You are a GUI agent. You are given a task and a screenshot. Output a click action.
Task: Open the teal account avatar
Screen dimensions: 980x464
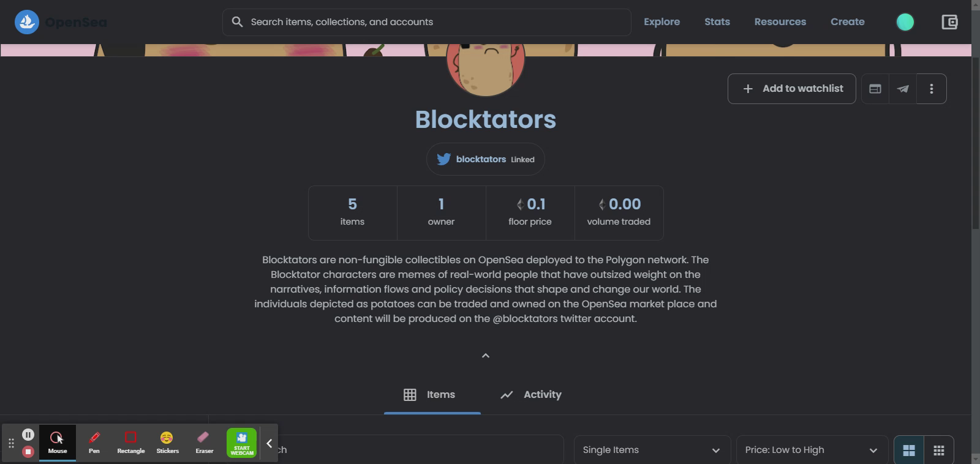tap(905, 22)
